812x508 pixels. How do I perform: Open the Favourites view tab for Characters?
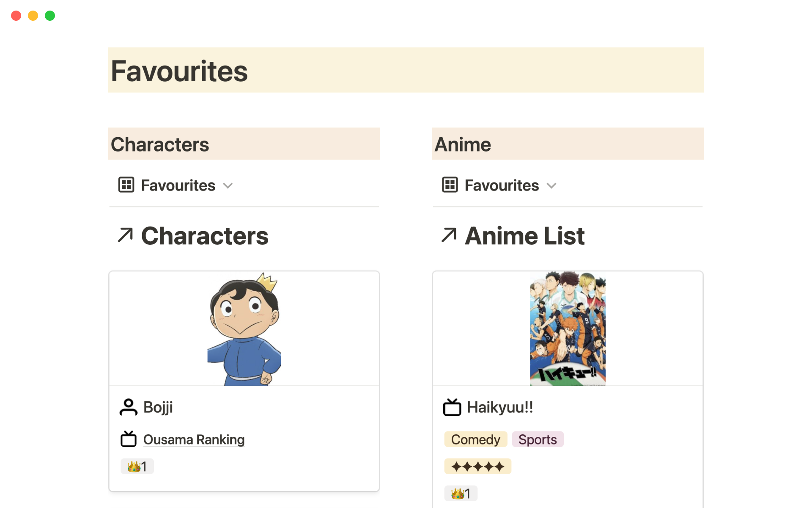[x=178, y=185]
